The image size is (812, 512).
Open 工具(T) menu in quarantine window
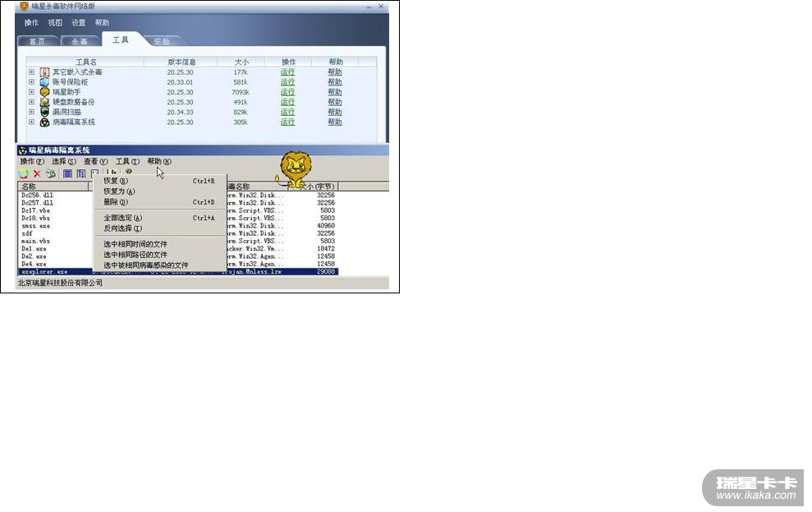pyautogui.click(x=127, y=162)
